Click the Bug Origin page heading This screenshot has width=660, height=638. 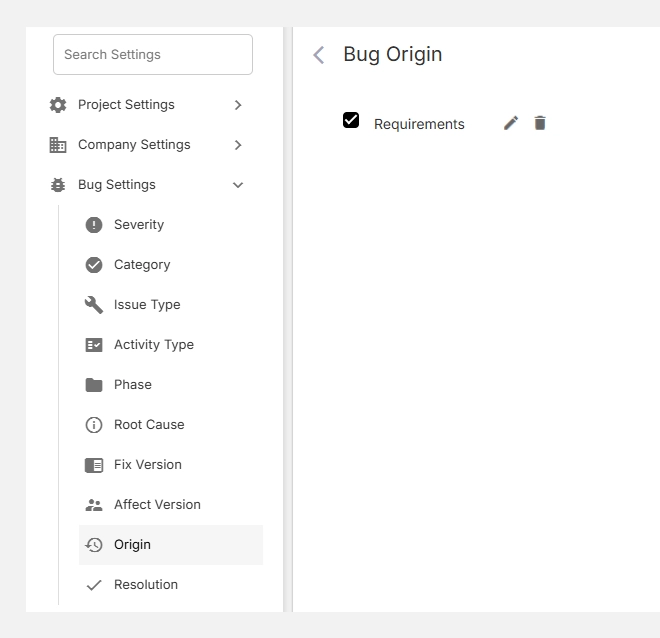(393, 55)
